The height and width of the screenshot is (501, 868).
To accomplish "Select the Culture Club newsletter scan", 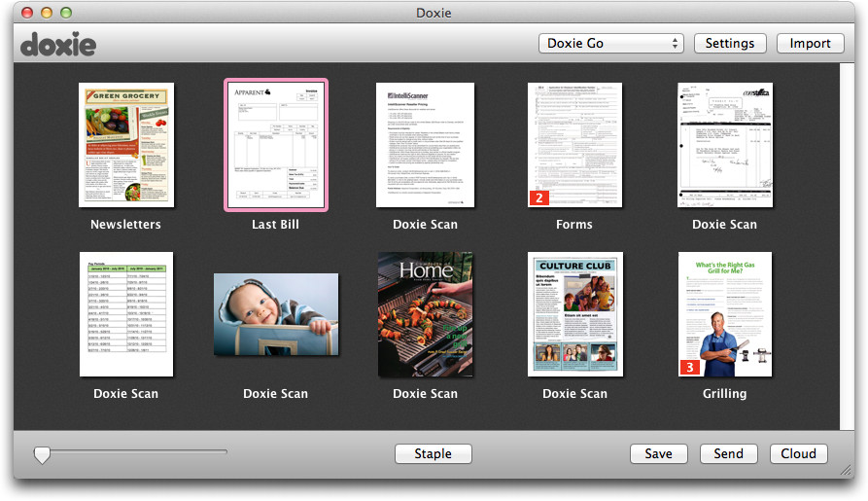I will (574, 314).
